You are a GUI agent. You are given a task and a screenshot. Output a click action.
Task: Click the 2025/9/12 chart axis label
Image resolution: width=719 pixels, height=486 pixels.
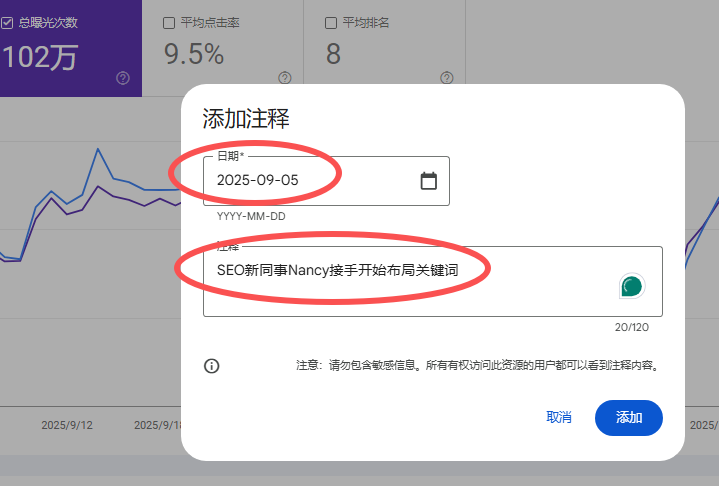tap(67, 425)
